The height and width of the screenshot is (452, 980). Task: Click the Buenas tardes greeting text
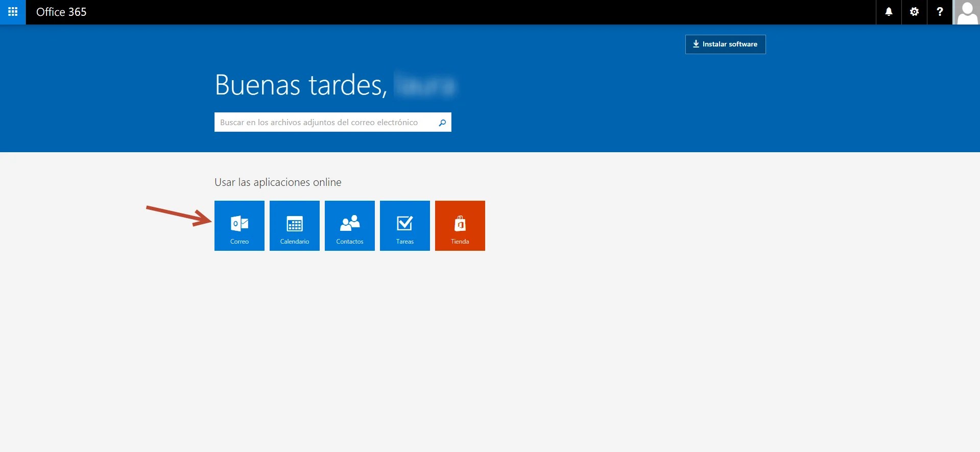pos(301,85)
